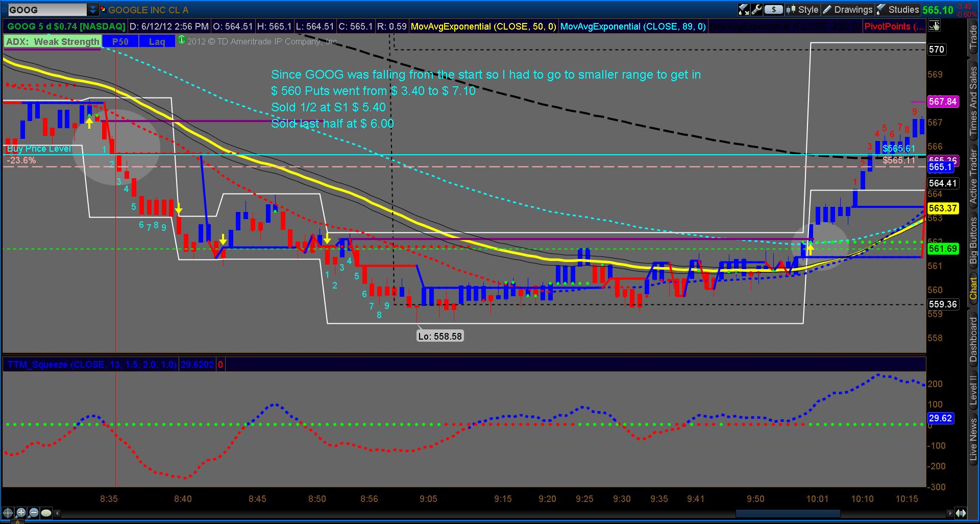
Task: Click the D: 6/12/12 2:56 PM date readout
Action: (x=168, y=26)
